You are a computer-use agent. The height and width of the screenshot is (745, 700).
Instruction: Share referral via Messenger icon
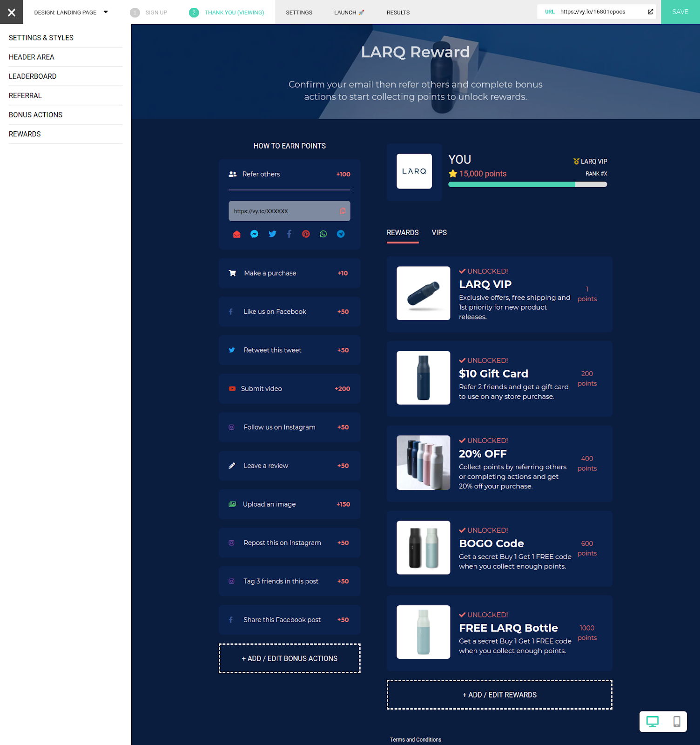tap(254, 234)
